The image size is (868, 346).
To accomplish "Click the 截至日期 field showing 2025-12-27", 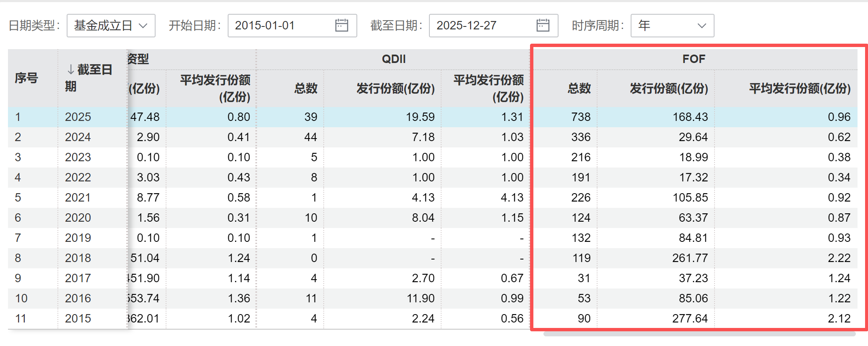I will tap(482, 26).
